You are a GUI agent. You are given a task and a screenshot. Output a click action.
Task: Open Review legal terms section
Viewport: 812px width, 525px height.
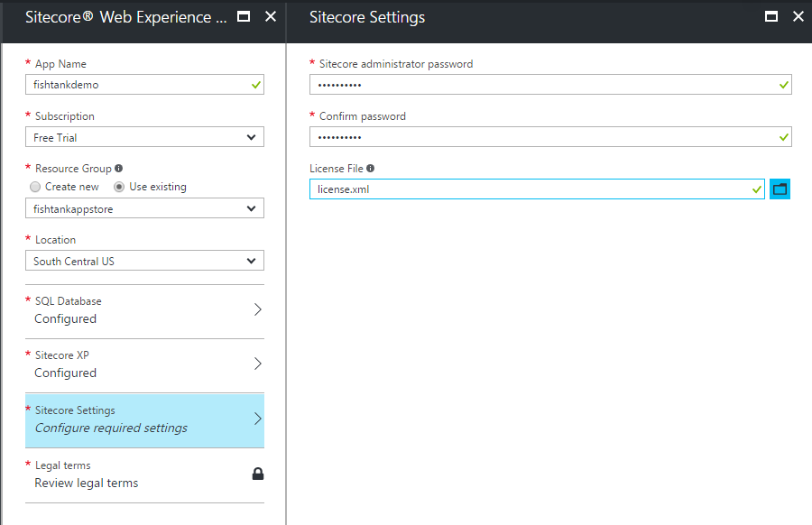(x=144, y=475)
